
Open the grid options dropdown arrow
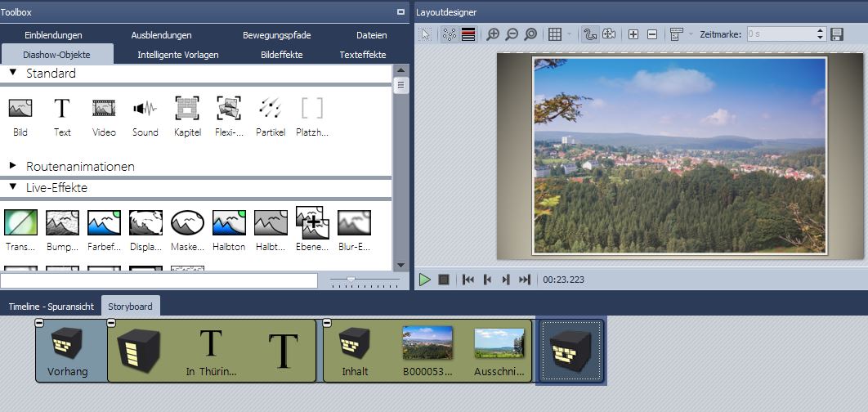[570, 34]
